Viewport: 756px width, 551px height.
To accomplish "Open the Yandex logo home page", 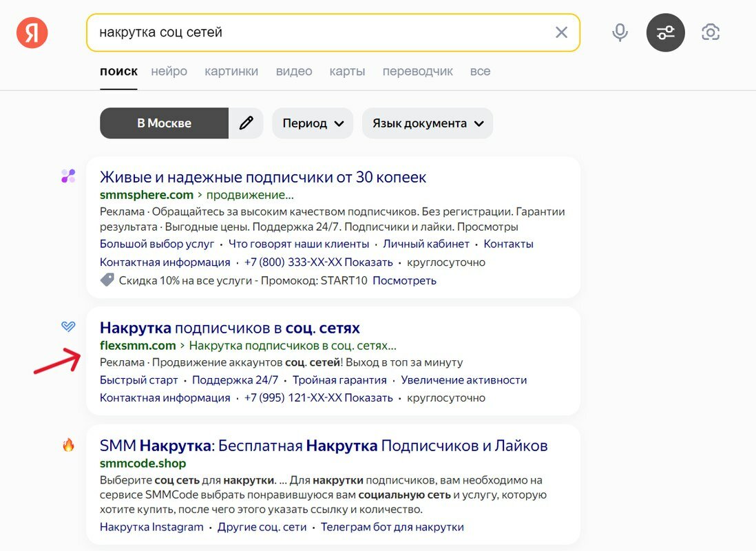I will coord(32,33).
